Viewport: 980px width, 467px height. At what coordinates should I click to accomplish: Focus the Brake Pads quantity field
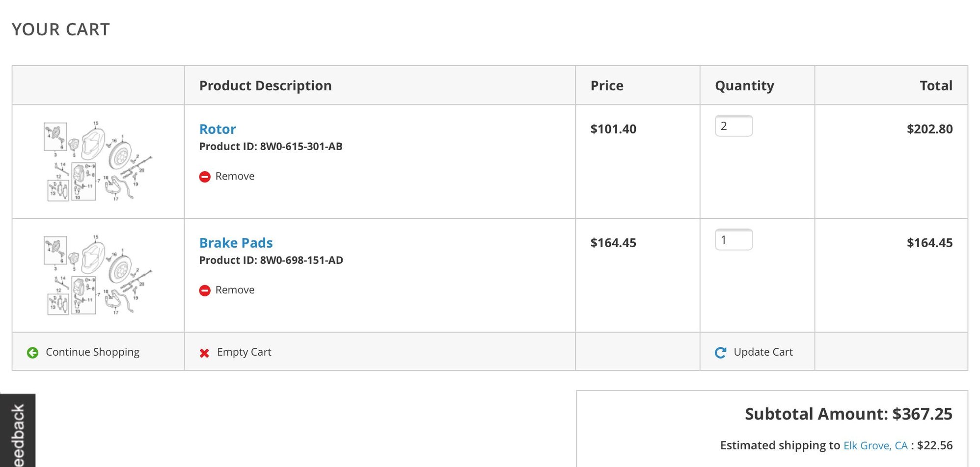[x=734, y=240]
